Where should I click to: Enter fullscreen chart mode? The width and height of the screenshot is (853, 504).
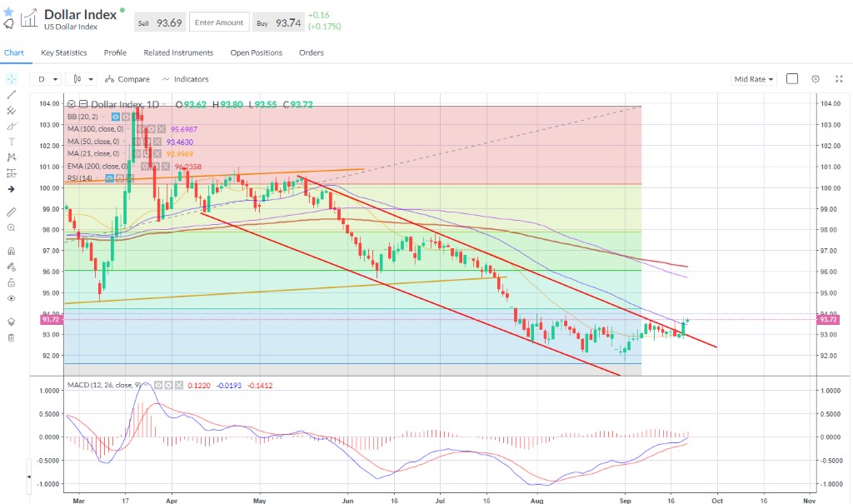[839, 79]
